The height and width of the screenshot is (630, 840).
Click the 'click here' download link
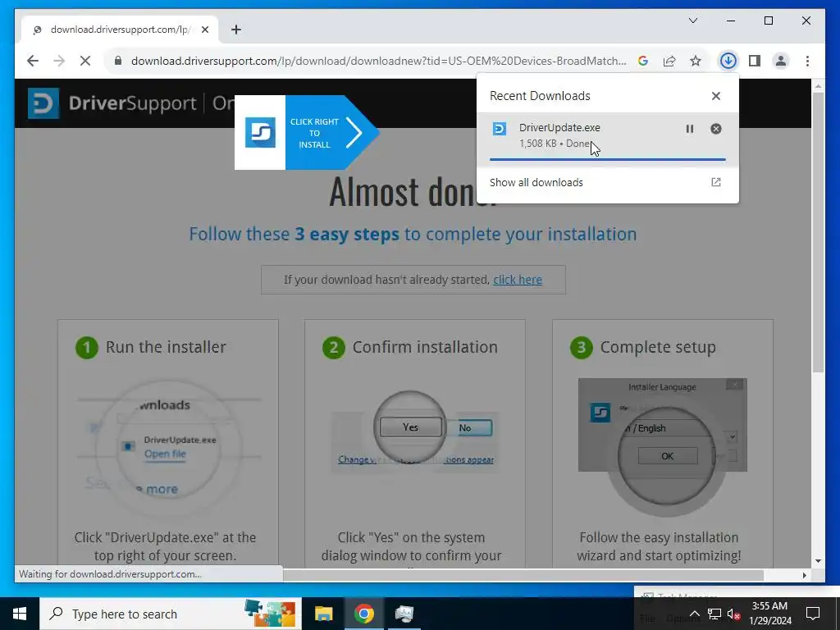(518, 280)
